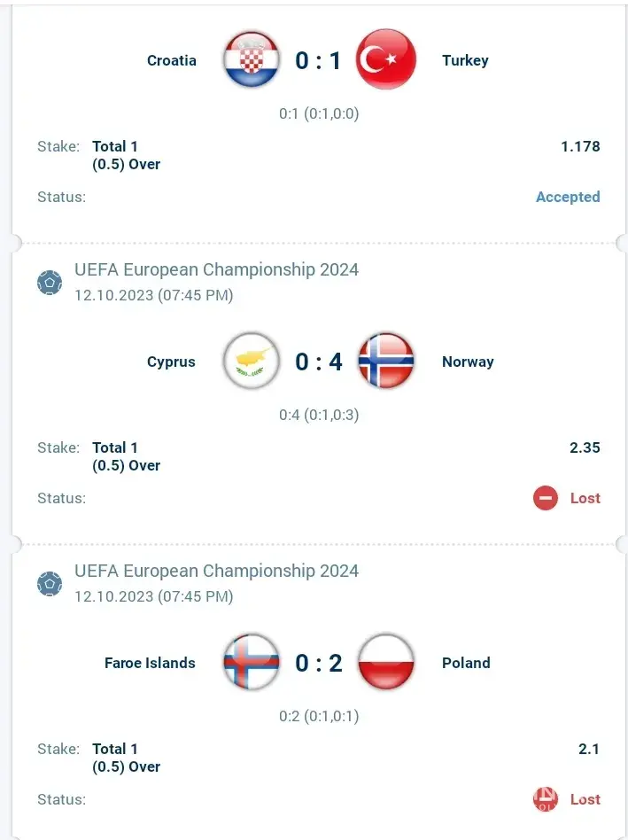Tap the Poland flag icon

click(386, 663)
